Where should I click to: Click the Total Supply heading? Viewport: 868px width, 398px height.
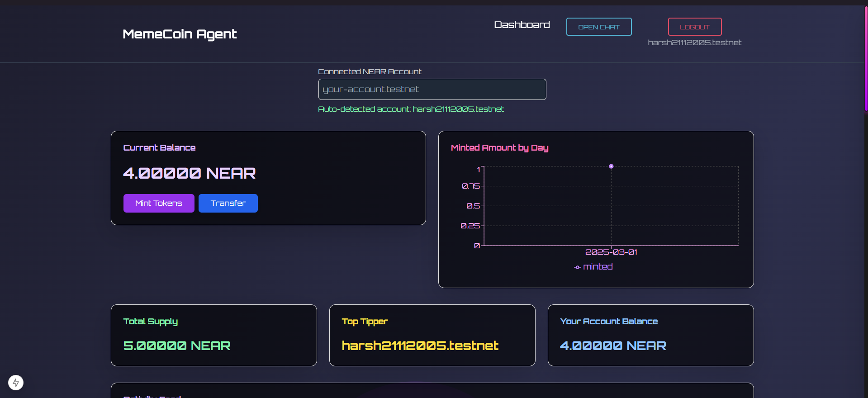click(150, 322)
